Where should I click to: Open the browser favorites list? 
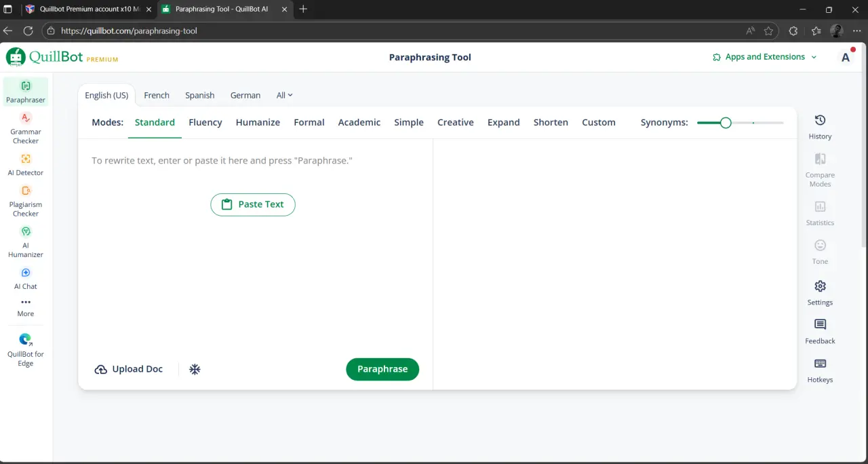pos(816,31)
